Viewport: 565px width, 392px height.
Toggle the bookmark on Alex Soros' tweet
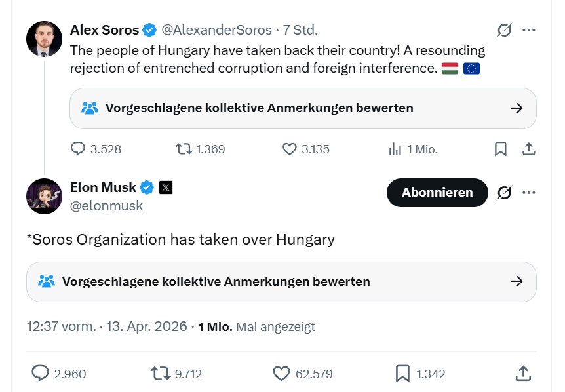click(x=501, y=149)
